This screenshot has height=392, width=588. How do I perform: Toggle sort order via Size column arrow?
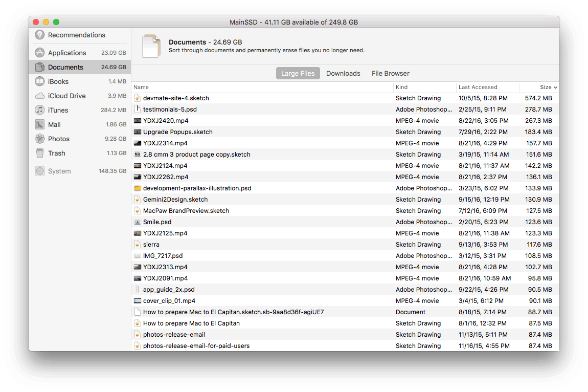coord(555,88)
